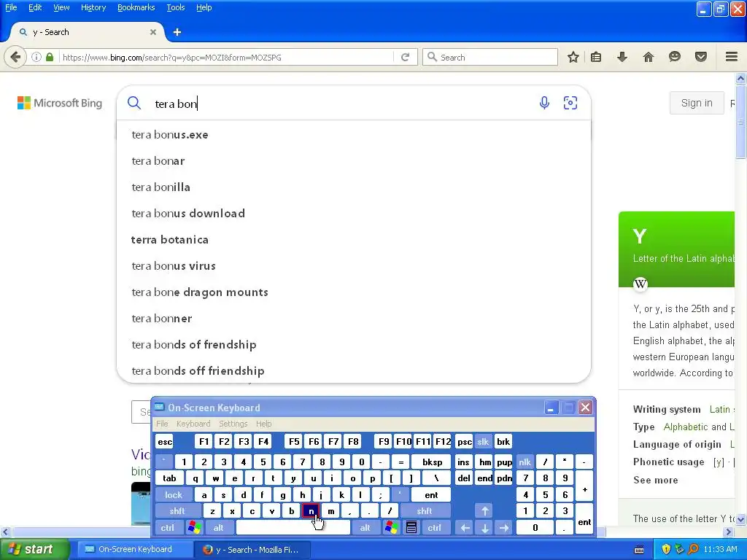747x560 pixels.
Task: Select suggestion 'tera bone dragon mounts'
Action: pos(354,292)
